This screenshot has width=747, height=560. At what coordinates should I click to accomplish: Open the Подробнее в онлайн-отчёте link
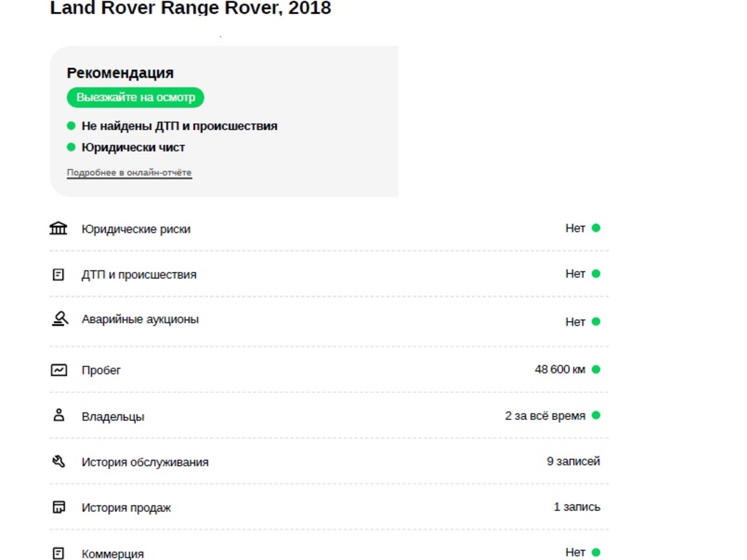coord(129,172)
